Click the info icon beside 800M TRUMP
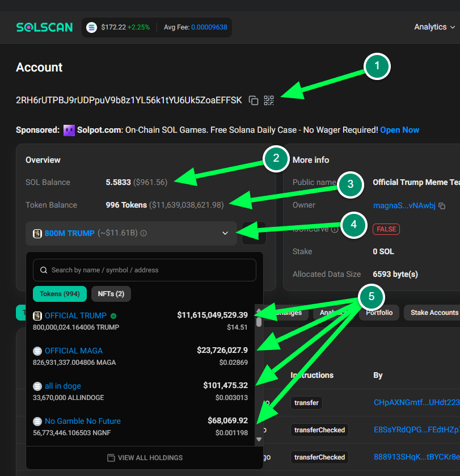The width and height of the screenshot is (460, 476). pos(144,233)
